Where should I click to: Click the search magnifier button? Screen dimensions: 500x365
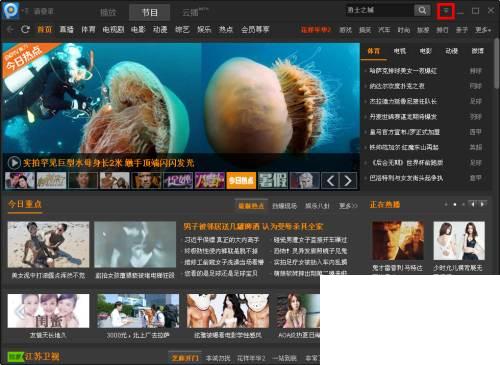tap(422, 10)
